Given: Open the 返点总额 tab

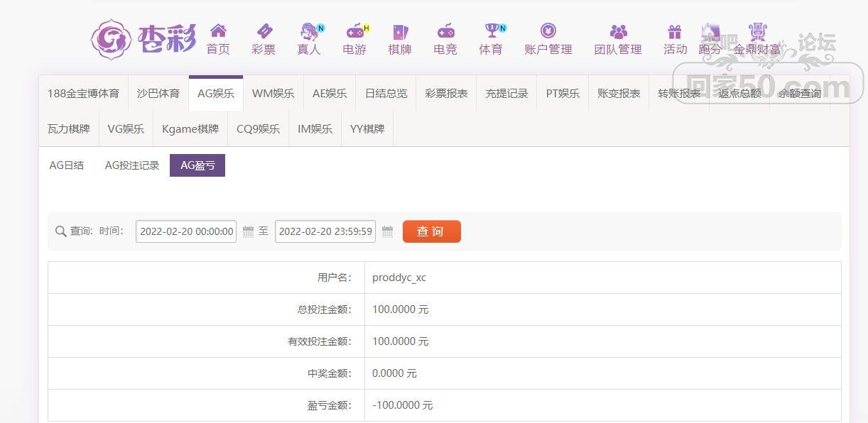Looking at the screenshot, I should [x=739, y=93].
